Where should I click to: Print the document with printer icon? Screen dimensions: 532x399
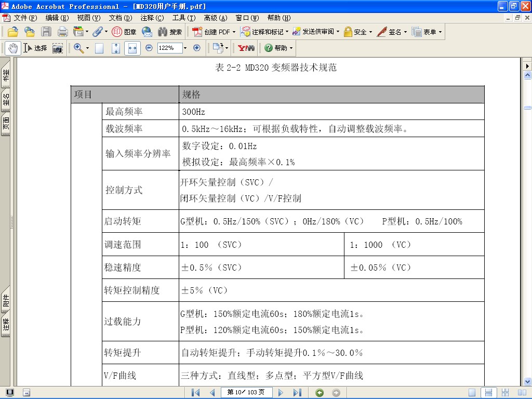pyautogui.click(x=62, y=32)
